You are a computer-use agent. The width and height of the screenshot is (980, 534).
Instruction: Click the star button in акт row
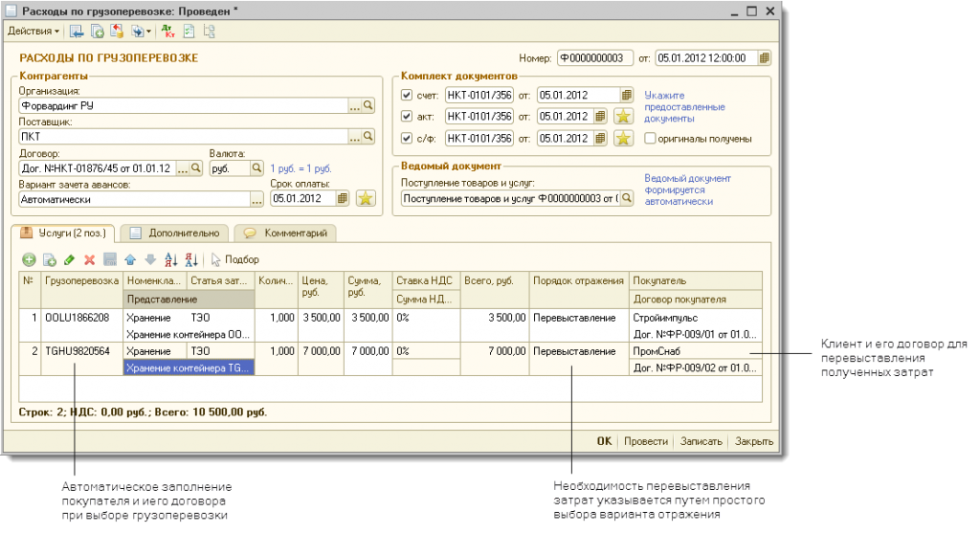coord(623,117)
